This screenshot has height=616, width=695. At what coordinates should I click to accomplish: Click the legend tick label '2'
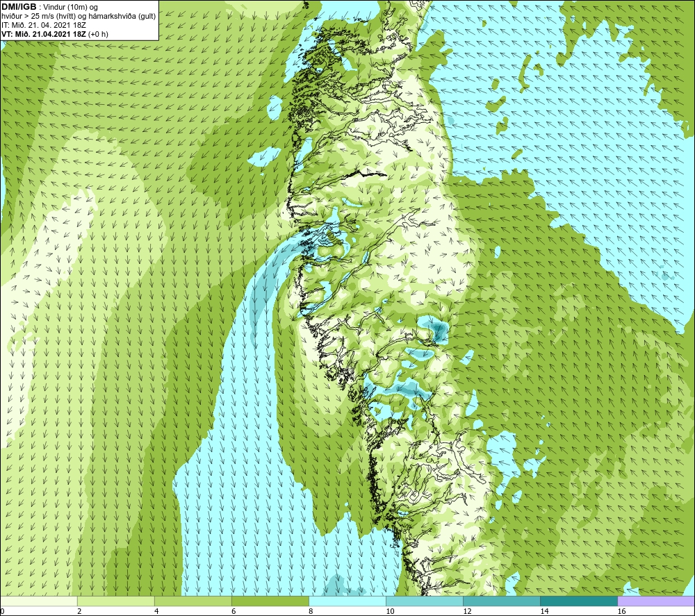(x=80, y=612)
